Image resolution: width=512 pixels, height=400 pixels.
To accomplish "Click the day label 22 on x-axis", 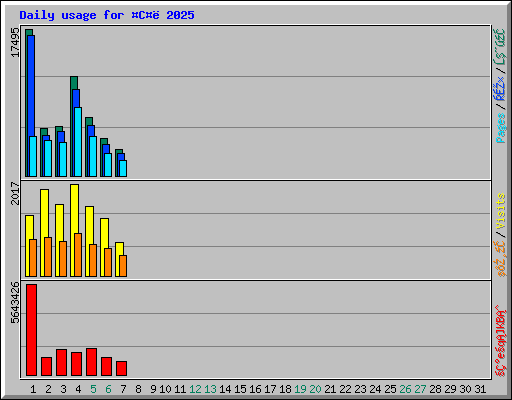I will 345,389.
